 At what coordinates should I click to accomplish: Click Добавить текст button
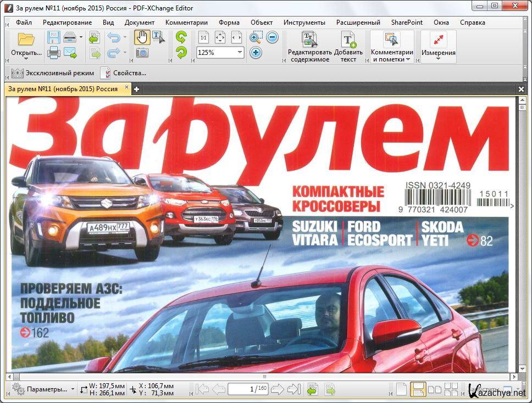pos(348,46)
